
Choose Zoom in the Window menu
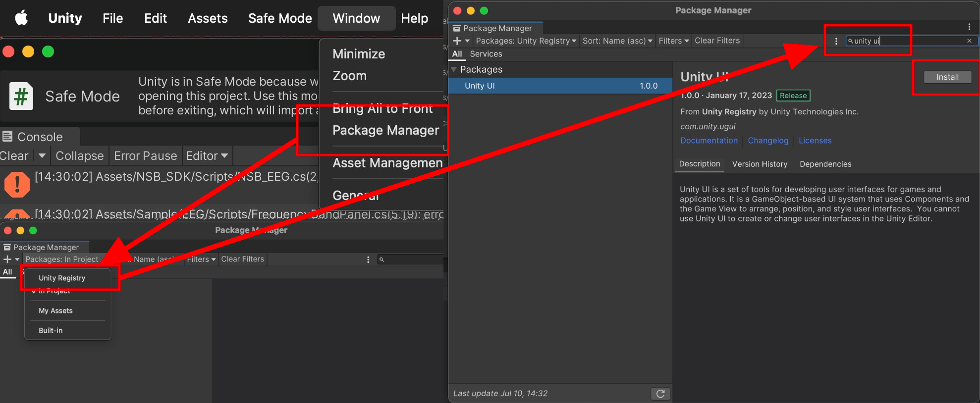tap(350, 76)
